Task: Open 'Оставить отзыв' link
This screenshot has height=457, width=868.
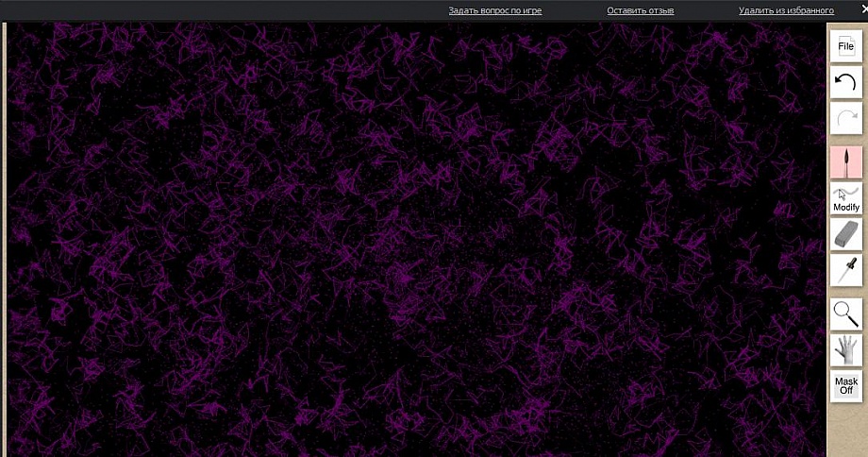Action: click(641, 10)
